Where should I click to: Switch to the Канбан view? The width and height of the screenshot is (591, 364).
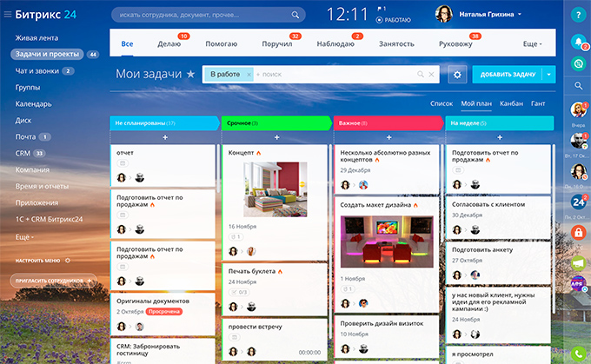coord(512,103)
